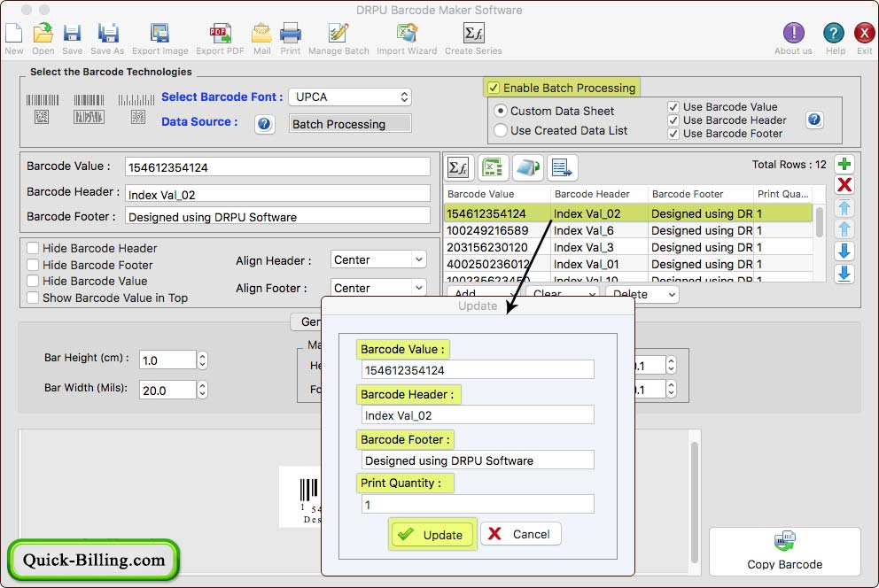The image size is (879, 588).
Task: Open the Align Footer dropdown
Action: pyautogui.click(x=378, y=288)
